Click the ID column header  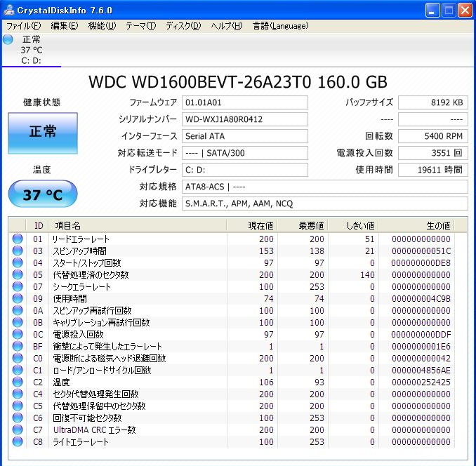[x=38, y=226]
